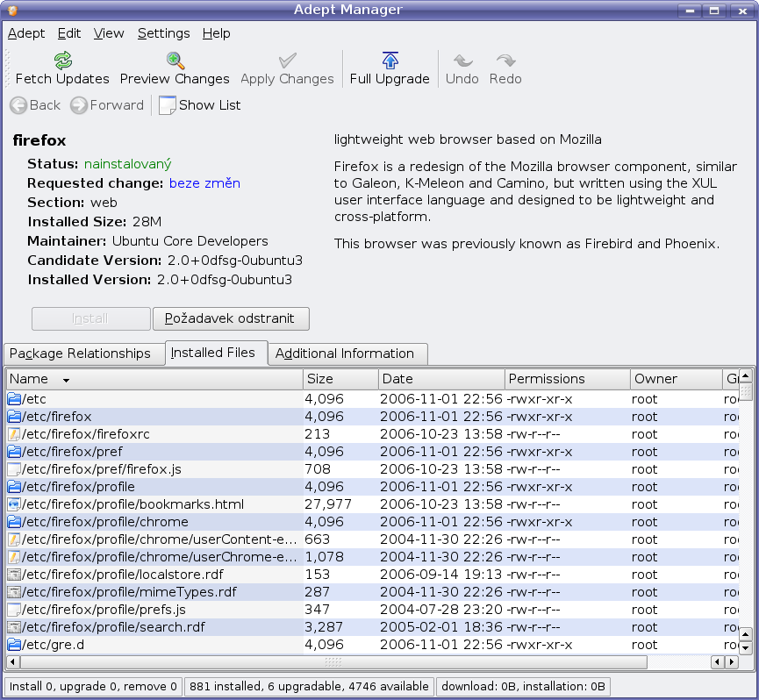Click the Apply Changes checkmark icon
This screenshot has width=759, height=700.
pos(288,61)
